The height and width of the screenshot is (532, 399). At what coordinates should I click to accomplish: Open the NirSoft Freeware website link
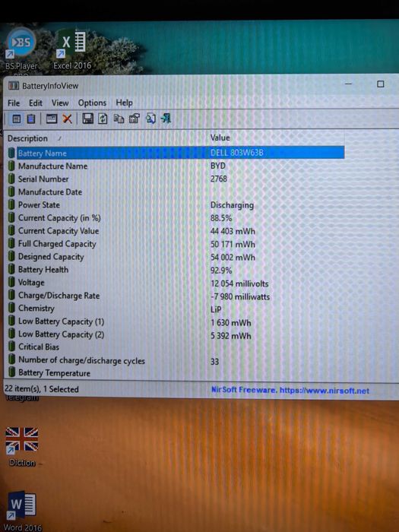coord(290,390)
